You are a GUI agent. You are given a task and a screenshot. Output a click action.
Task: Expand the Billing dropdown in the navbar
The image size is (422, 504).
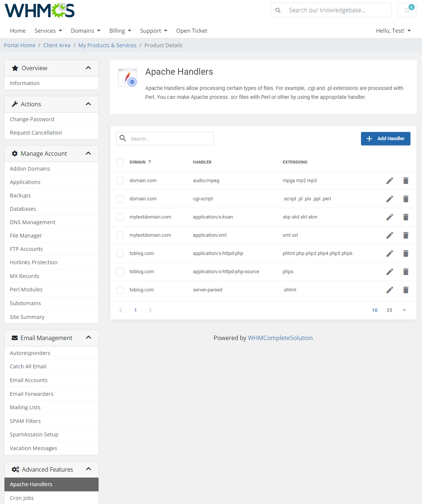120,30
